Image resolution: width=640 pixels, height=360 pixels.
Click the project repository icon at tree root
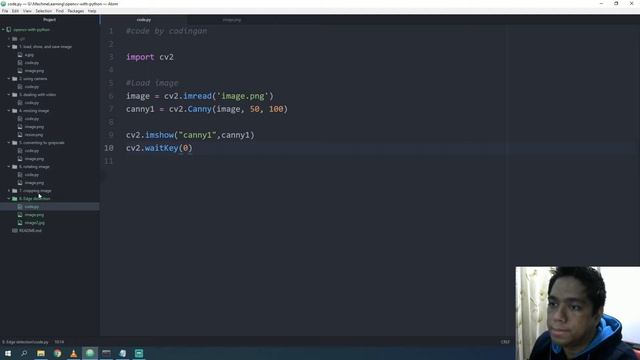coord(9,30)
